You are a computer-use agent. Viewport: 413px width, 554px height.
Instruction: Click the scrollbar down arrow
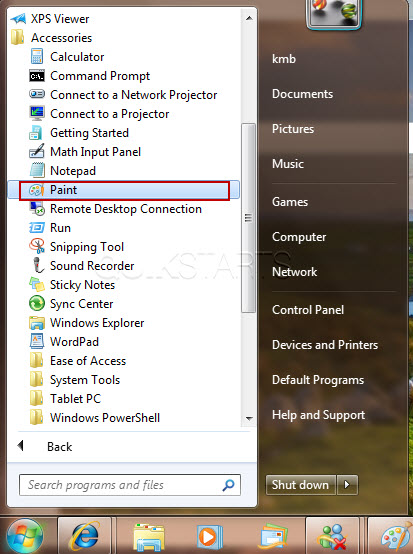249,419
